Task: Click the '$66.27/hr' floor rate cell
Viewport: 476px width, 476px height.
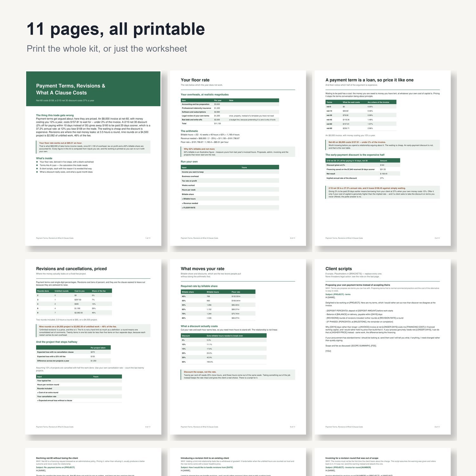Action: pyautogui.click(x=235, y=318)
